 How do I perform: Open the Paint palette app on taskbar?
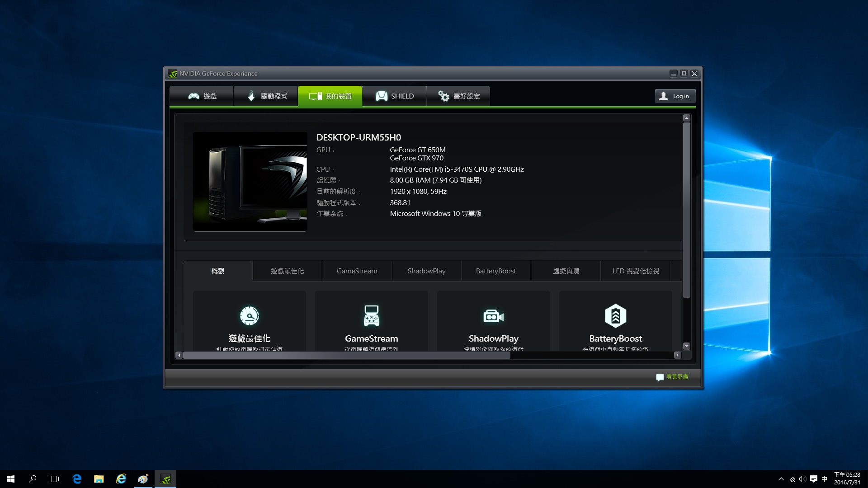(143, 479)
